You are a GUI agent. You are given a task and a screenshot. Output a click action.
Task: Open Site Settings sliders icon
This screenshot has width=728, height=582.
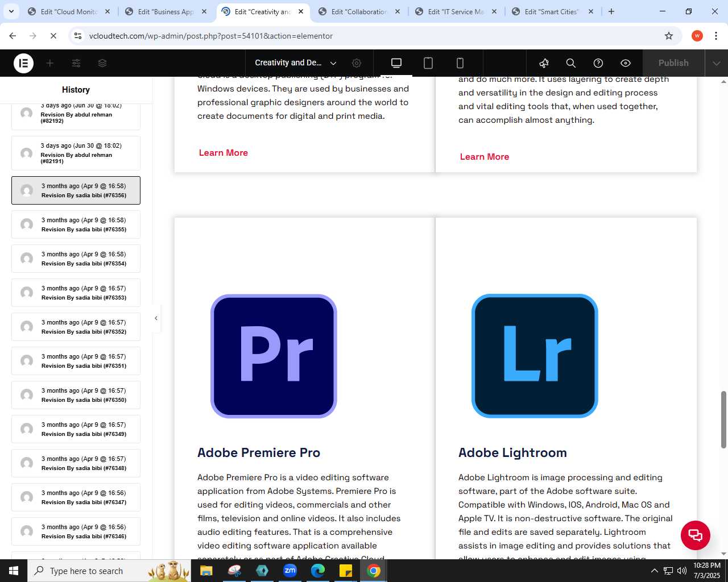[76, 63]
